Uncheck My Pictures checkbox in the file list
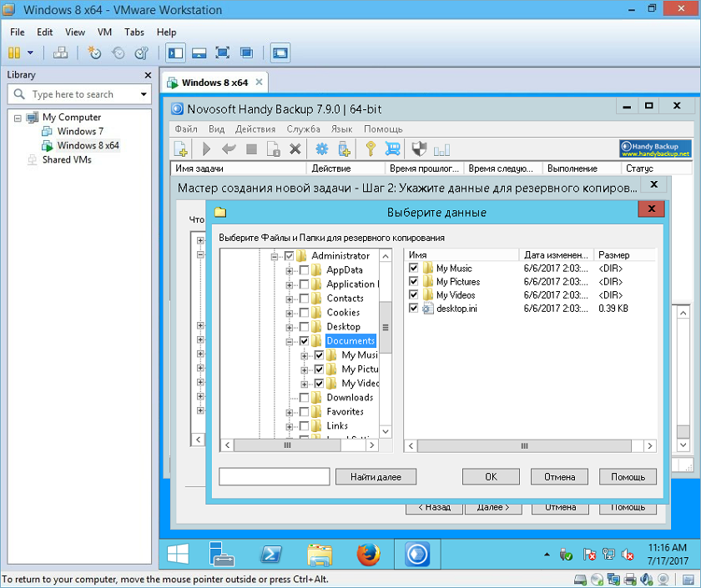The image size is (701, 588). pos(414,282)
